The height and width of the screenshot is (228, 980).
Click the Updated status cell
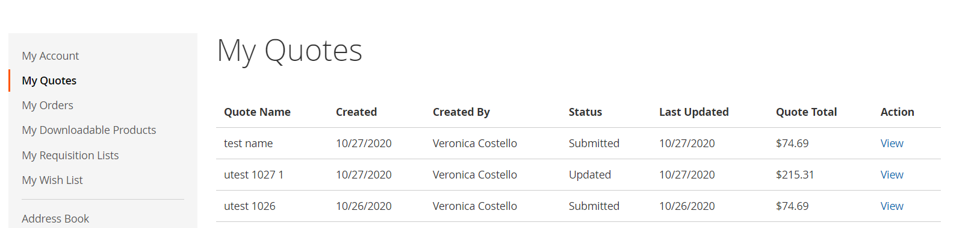click(x=589, y=174)
